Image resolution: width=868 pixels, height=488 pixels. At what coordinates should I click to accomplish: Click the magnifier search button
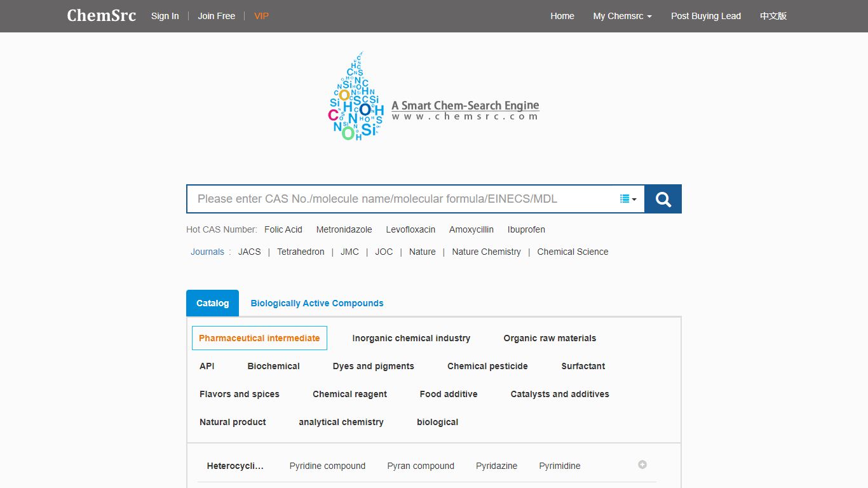(x=663, y=199)
